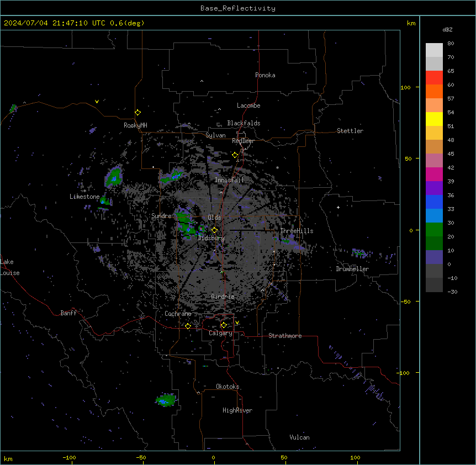Click the yellow diamond marker below Cochrane
The image size is (476, 465).
[188, 326]
